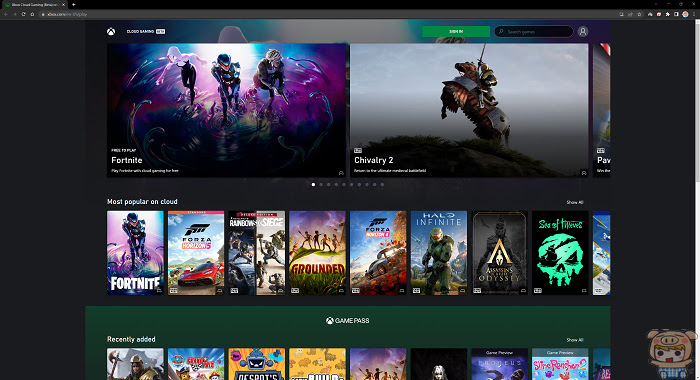Click the browser home icon

tap(32, 14)
